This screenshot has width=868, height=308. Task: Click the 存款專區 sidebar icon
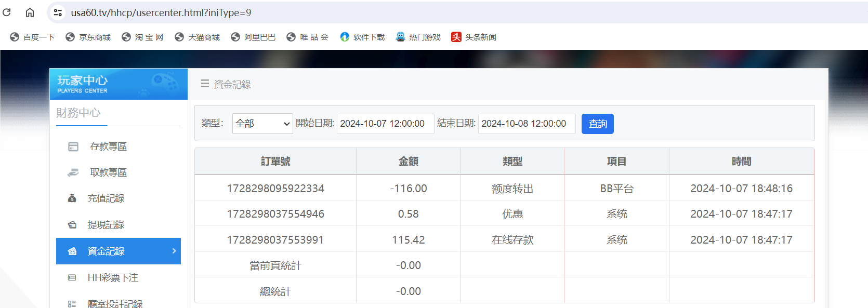(x=73, y=146)
